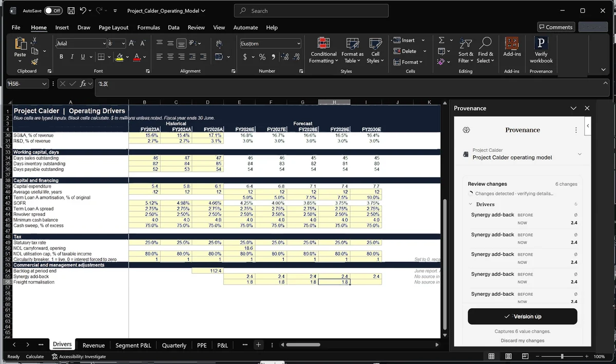616x364 pixels.
Task: Apply comma style format
Action: [x=273, y=57]
